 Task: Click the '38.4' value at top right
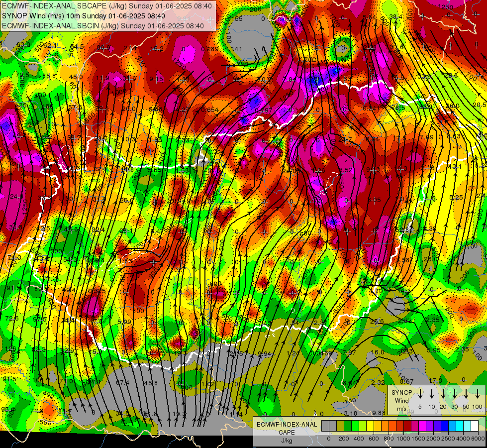coord(395,16)
